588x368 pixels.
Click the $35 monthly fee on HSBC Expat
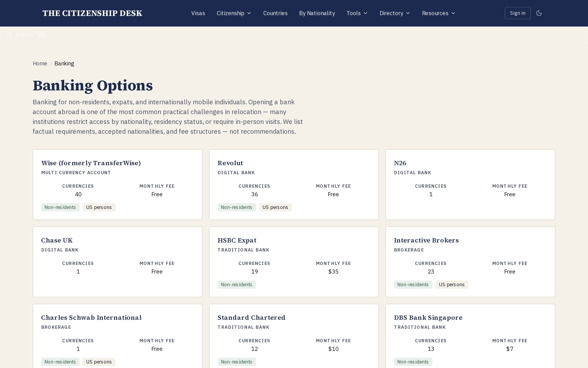pos(333,272)
